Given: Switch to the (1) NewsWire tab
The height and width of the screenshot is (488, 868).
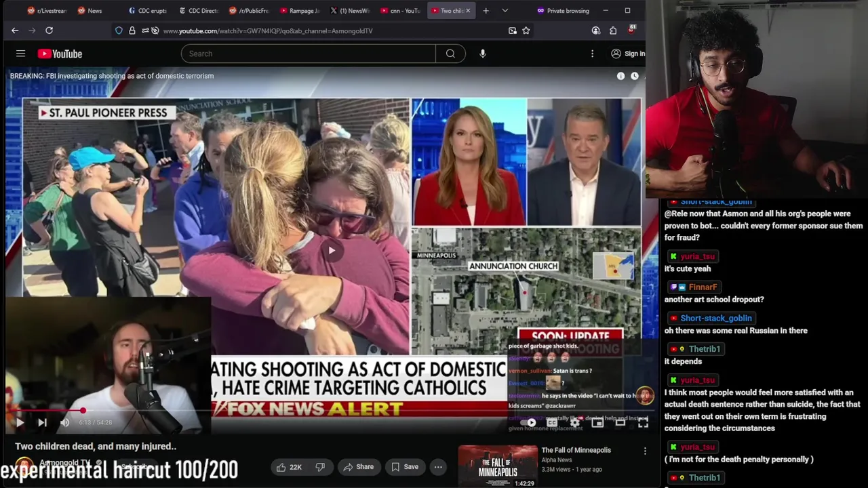Looking at the screenshot, I should click(x=349, y=11).
